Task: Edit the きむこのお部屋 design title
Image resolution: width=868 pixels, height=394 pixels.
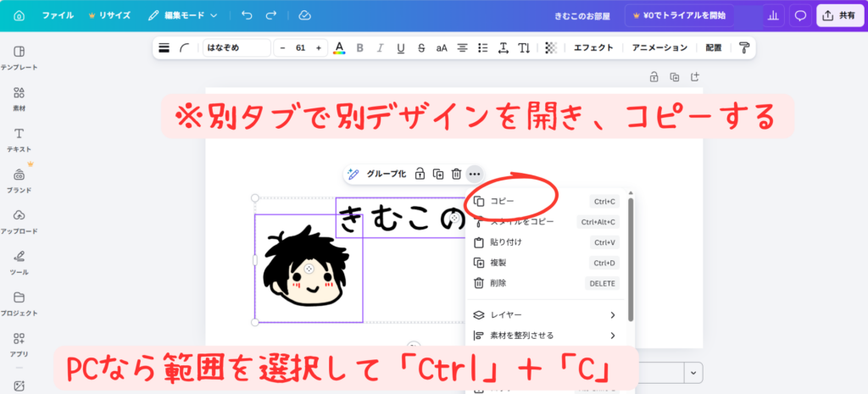Action: coord(582,16)
